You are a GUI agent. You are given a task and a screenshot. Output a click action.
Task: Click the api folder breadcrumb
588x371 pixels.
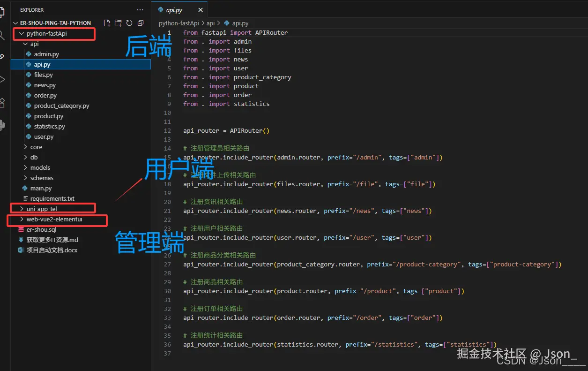(211, 23)
